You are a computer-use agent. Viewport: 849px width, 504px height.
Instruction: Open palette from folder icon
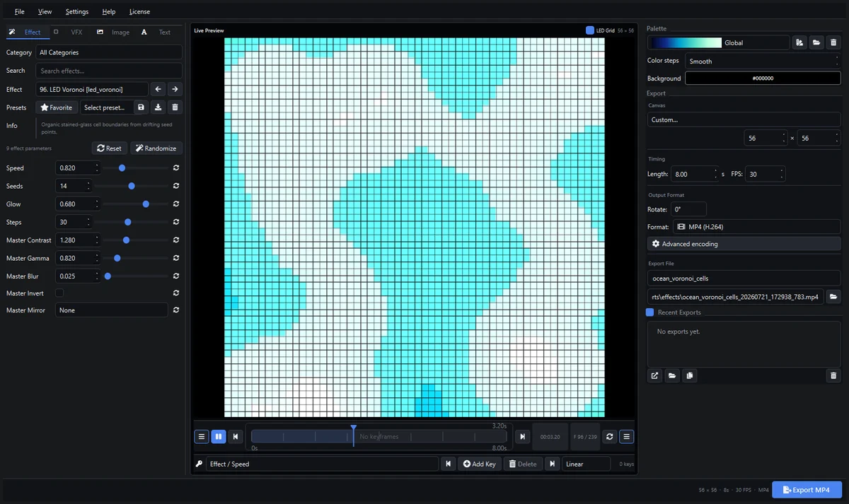[816, 42]
